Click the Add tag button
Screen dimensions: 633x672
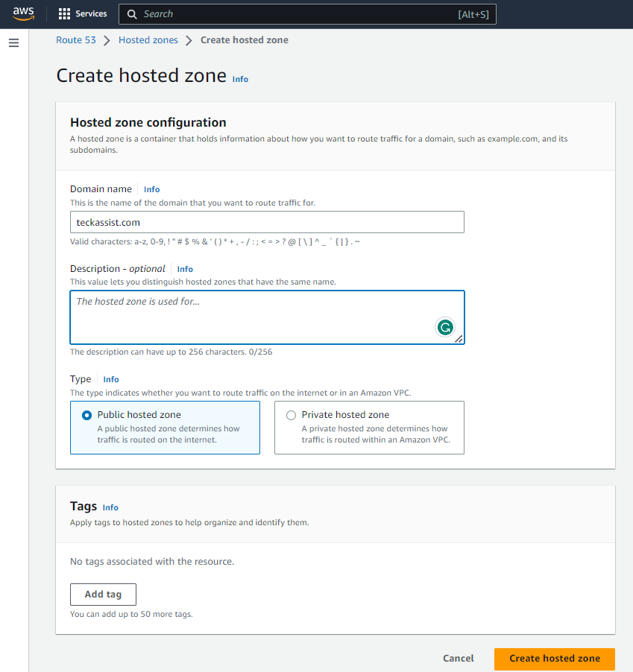(x=103, y=595)
